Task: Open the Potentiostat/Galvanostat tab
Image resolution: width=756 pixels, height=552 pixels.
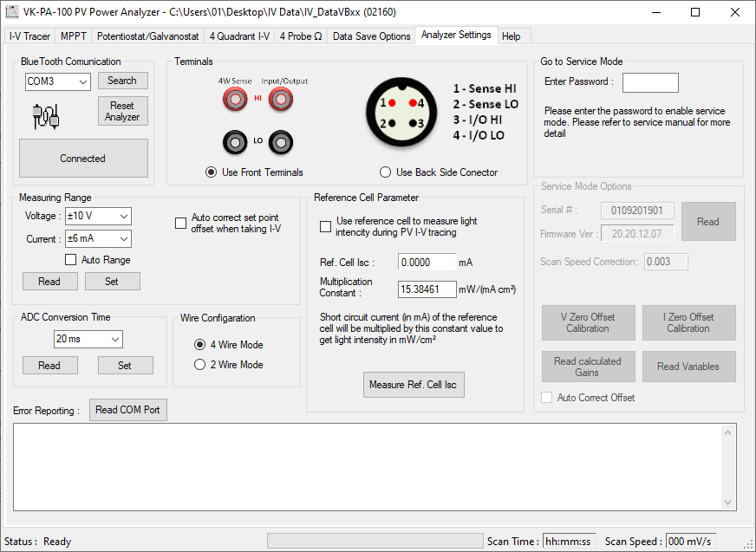Action: pyautogui.click(x=148, y=36)
